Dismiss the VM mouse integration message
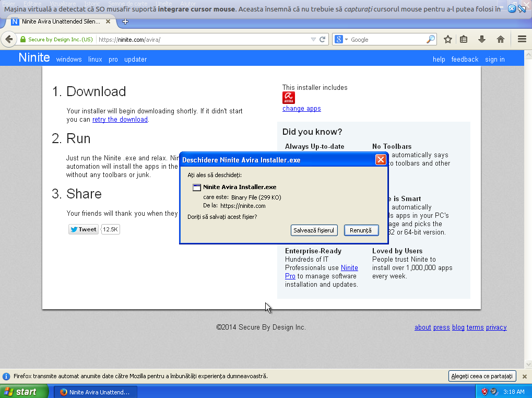 pyautogui.click(x=512, y=9)
